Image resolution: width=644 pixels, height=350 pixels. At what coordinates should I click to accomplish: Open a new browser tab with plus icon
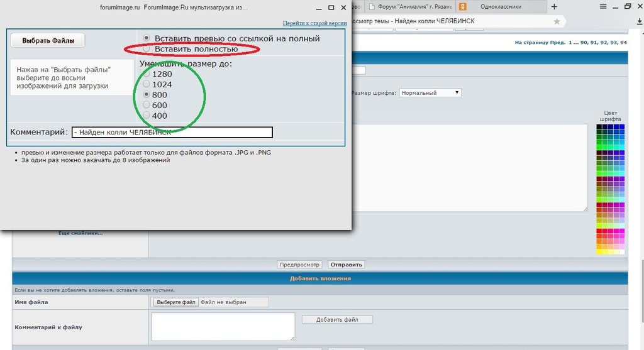click(x=554, y=6)
